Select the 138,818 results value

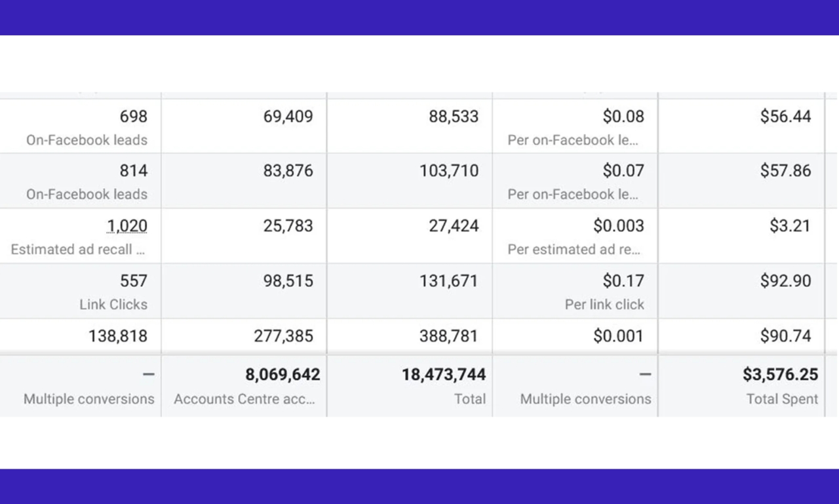coord(118,336)
